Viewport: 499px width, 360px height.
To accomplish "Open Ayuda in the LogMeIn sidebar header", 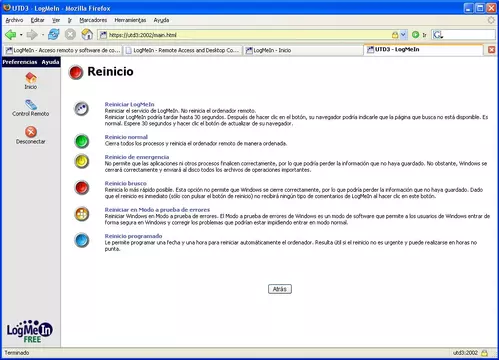I will point(50,62).
